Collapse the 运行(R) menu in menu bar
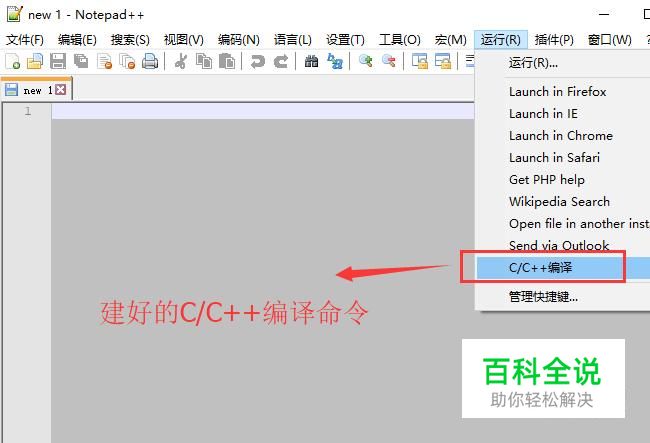This screenshot has height=443, width=650. [x=501, y=40]
